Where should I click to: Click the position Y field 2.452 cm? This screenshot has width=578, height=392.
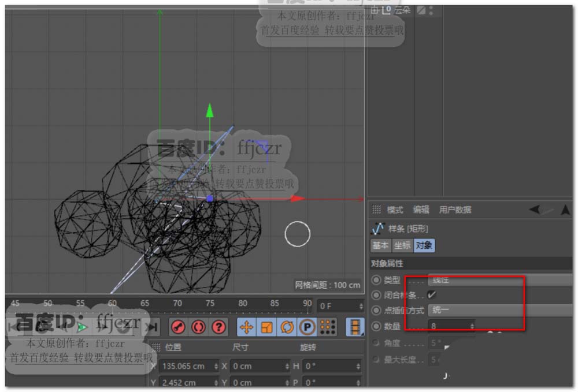tap(190, 382)
